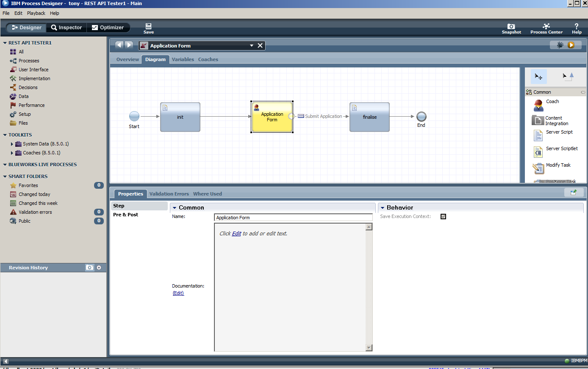588x369 pixels.
Task: Select the finalise script step
Action: pyautogui.click(x=369, y=117)
